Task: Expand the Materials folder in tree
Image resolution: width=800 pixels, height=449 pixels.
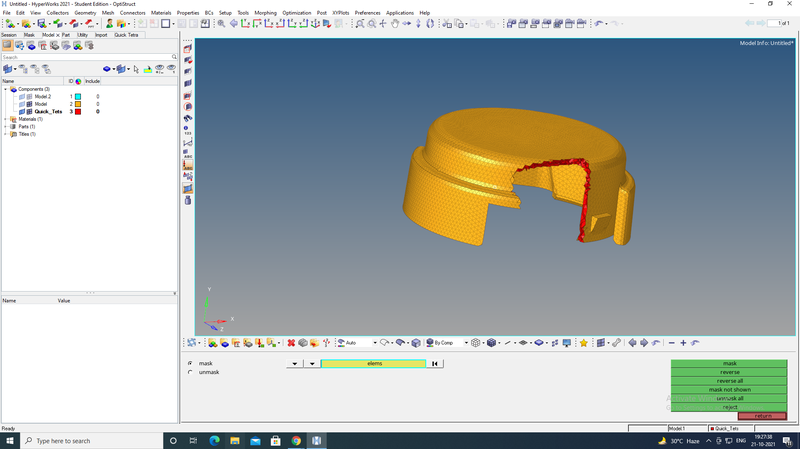Action: [6, 119]
